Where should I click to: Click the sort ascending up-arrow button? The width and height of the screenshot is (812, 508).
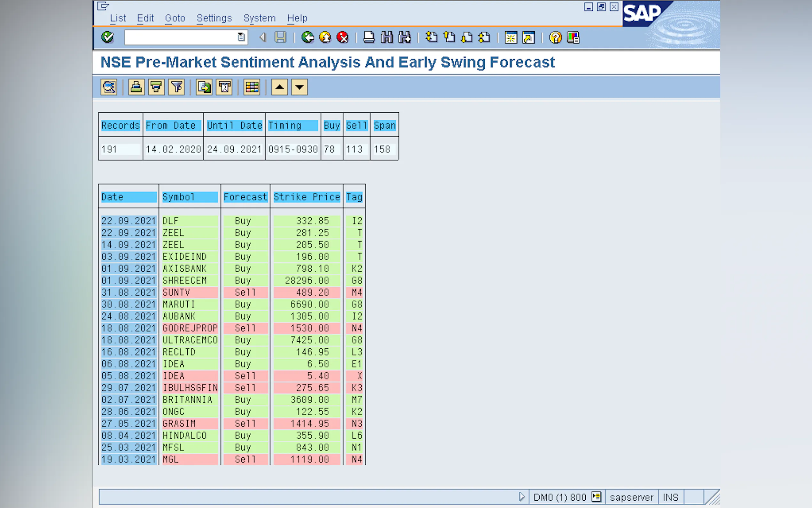click(x=279, y=87)
